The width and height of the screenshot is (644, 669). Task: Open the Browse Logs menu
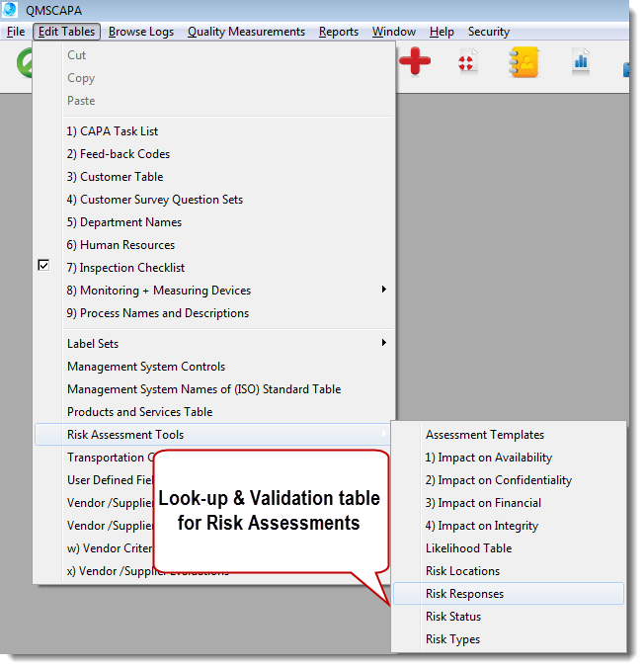click(140, 32)
